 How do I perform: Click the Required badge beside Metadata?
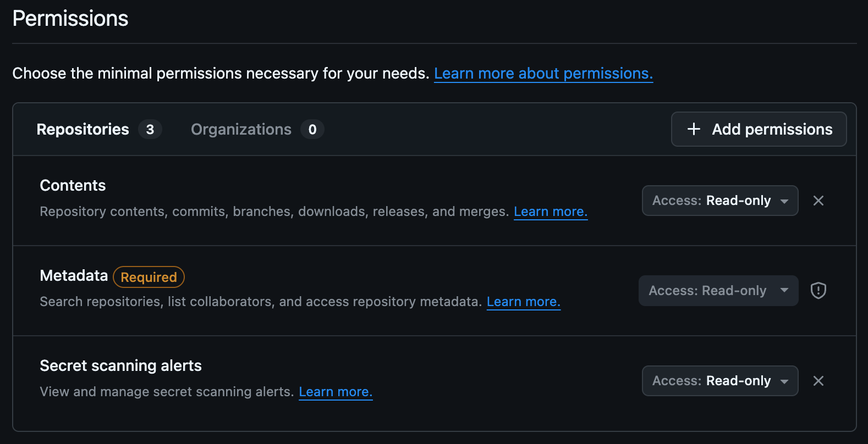point(149,276)
